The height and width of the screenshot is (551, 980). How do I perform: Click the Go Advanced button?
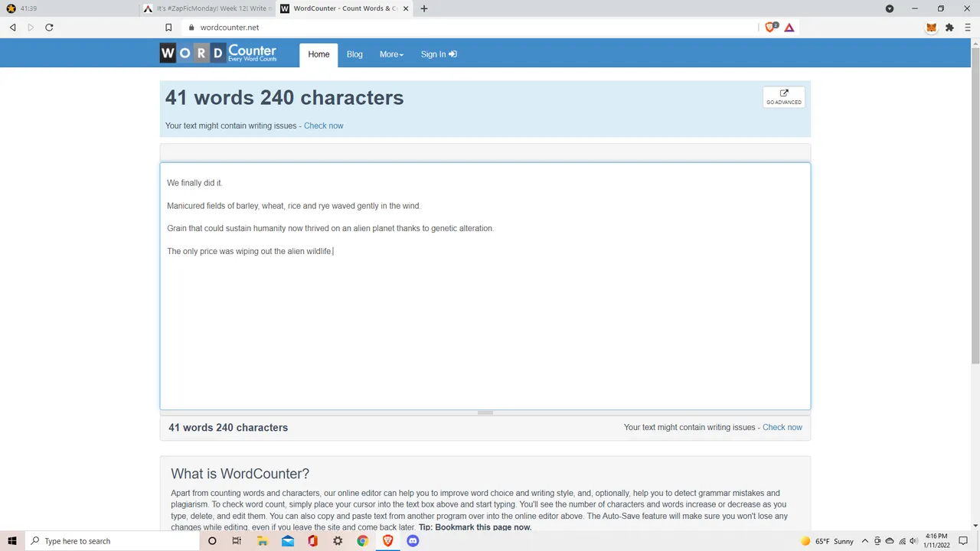coord(783,97)
